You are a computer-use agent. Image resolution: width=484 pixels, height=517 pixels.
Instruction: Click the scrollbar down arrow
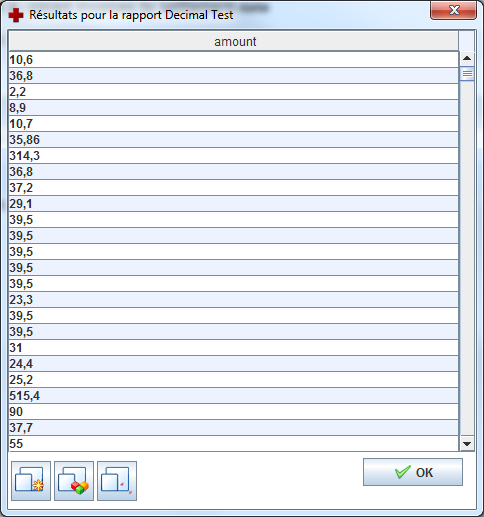(x=467, y=444)
